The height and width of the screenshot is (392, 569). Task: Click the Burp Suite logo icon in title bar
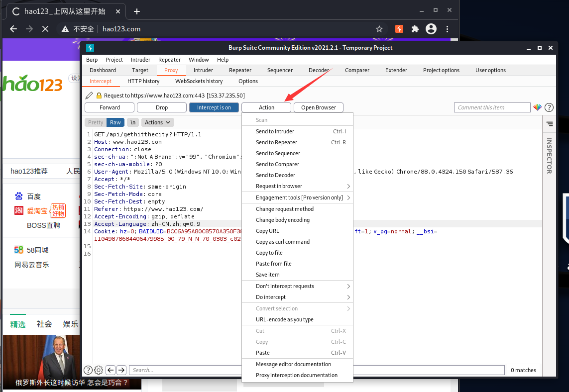pos(90,47)
